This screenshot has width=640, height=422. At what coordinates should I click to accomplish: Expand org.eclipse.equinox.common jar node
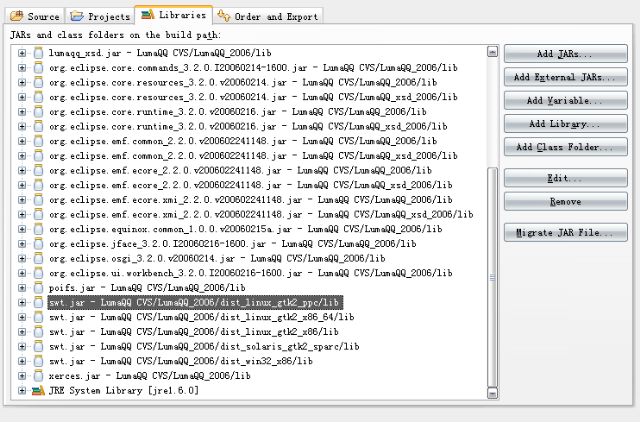pos(22,229)
